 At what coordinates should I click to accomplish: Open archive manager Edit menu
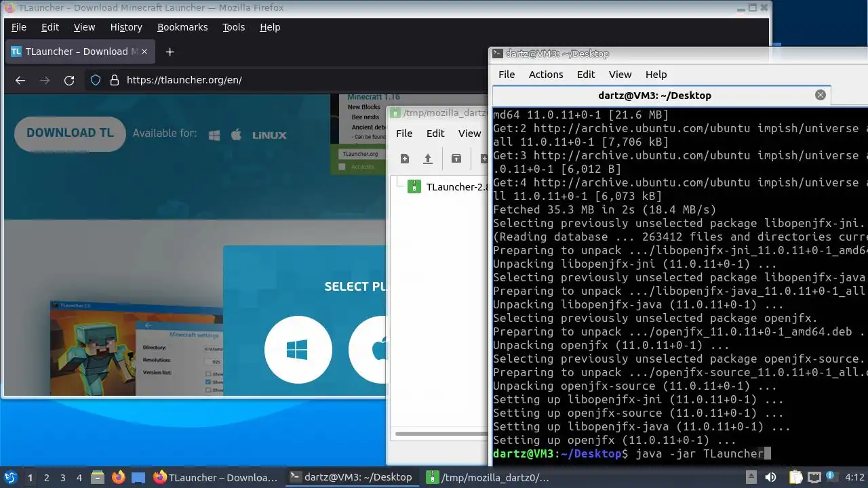pos(435,134)
